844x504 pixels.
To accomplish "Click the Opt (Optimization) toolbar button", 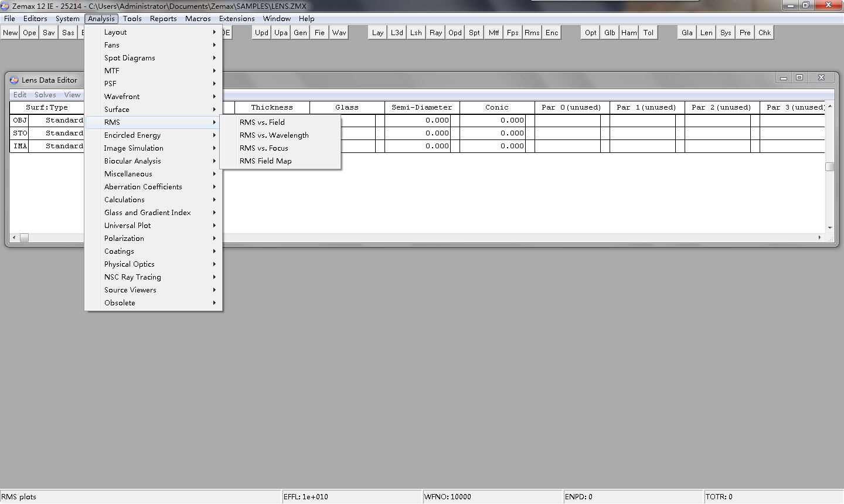I will [590, 33].
